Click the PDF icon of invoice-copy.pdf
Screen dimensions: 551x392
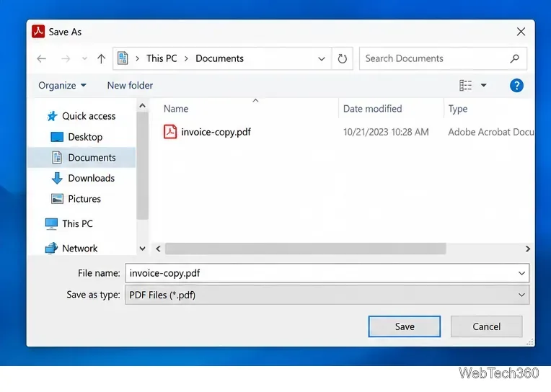coord(170,132)
